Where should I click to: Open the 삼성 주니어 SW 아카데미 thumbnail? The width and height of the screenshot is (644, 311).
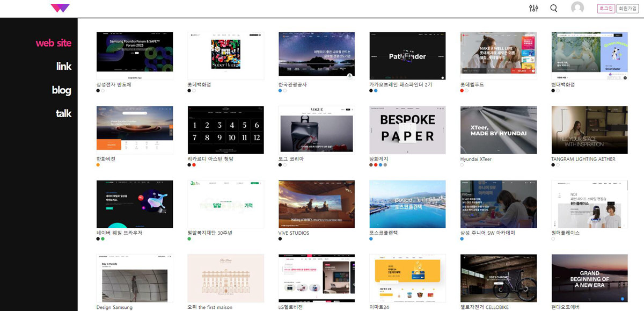click(499, 204)
